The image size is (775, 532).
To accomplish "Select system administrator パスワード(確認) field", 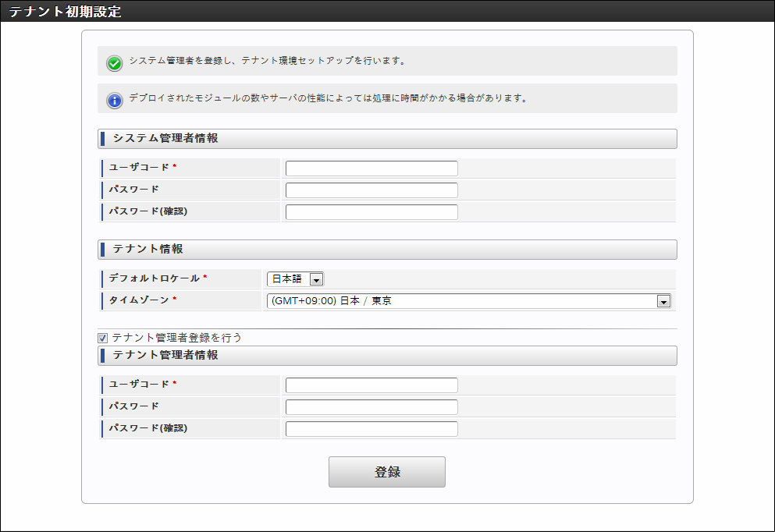I will pyautogui.click(x=372, y=212).
